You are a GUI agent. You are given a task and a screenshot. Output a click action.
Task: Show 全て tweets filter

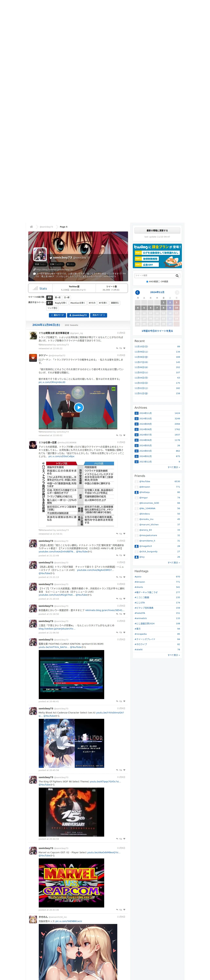point(50,303)
